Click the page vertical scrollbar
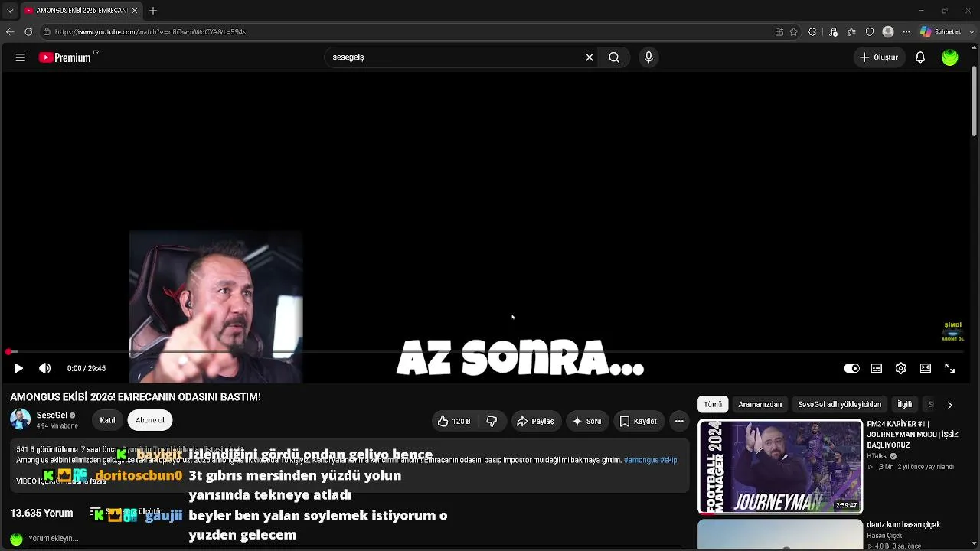 point(975,103)
